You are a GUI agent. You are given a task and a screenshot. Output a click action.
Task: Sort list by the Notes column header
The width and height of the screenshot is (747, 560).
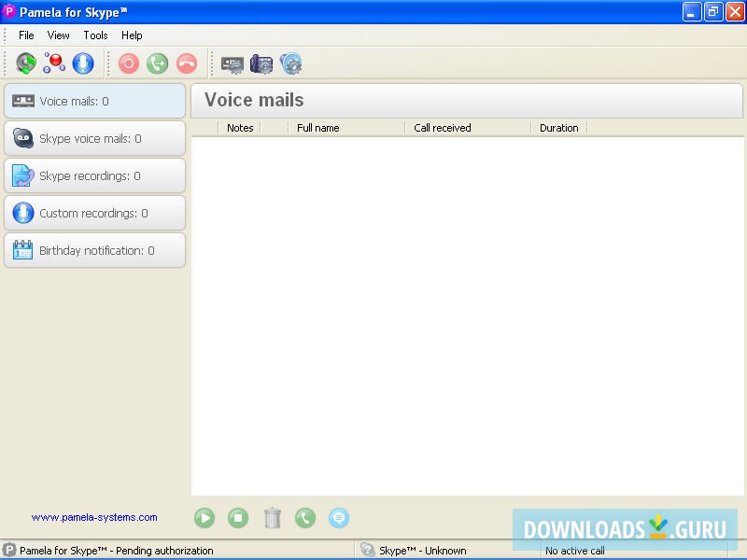pyautogui.click(x=240, y=128)
